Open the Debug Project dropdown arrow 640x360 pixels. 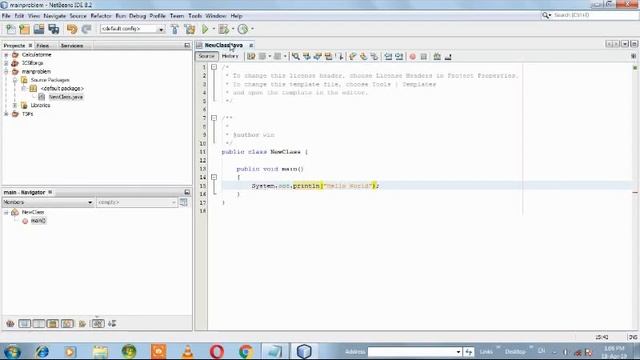click(x=233, y=29)
